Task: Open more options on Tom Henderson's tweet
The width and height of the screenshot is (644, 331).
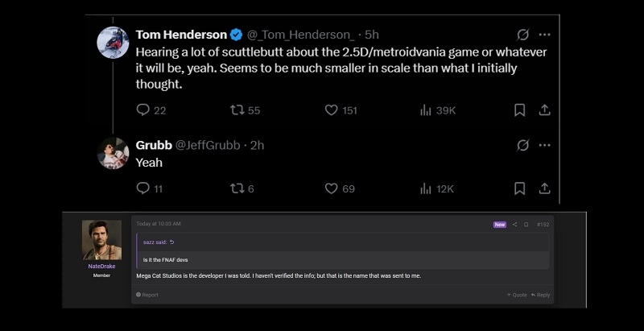Action: [545, 35]
